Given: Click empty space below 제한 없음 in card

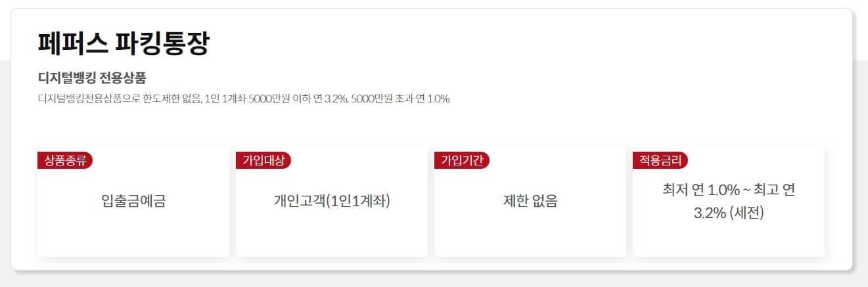Looking at the screenshot, I should click(530, 234).
